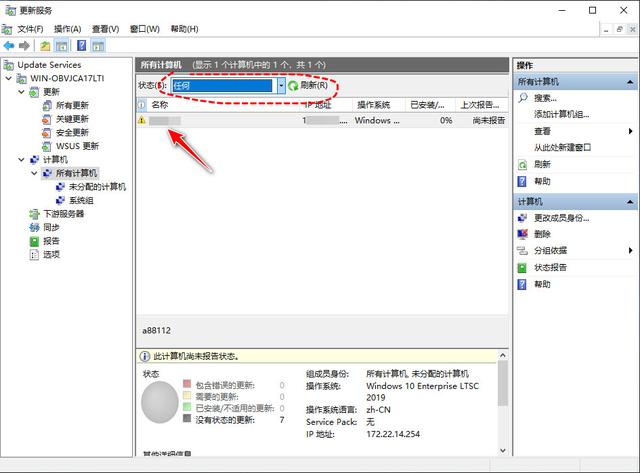The image size is (640, 473).
Task: Collapse the WIN-OBVJCA17LTI server node
Action: pyautogui.click(x=9, y=78)
